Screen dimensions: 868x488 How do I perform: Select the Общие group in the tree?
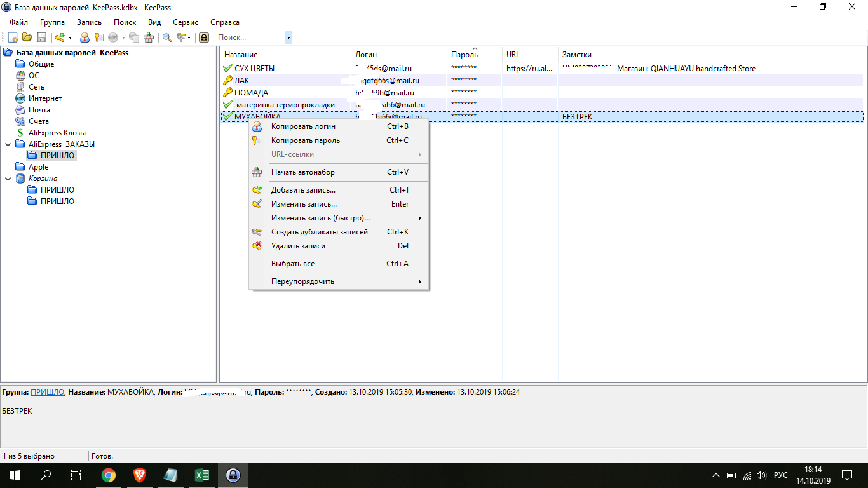point(41,64)
